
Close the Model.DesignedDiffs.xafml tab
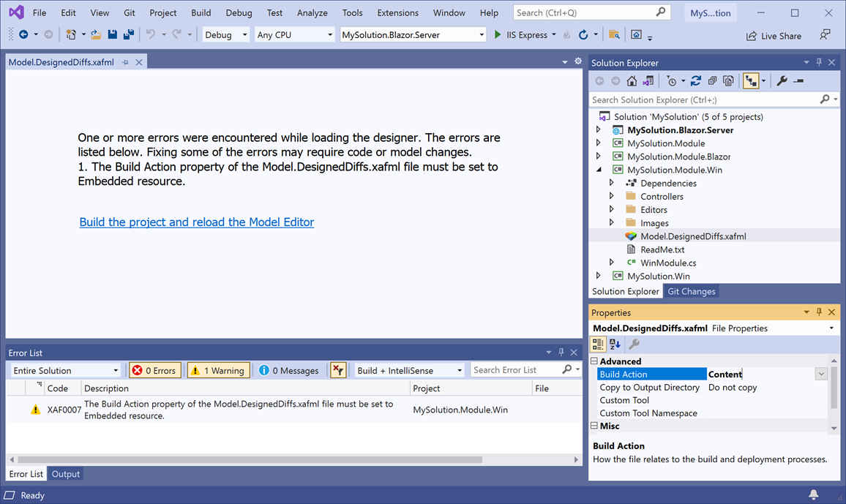[138, 62]
